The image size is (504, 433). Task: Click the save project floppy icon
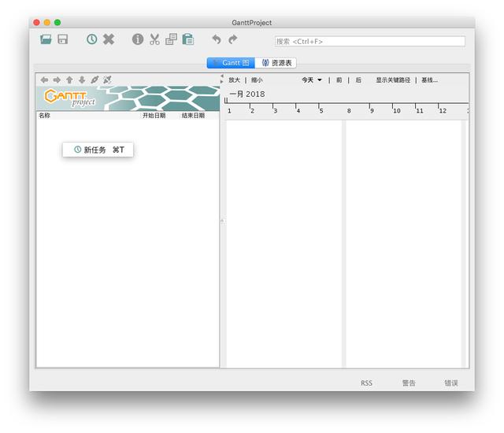point(62,39)
